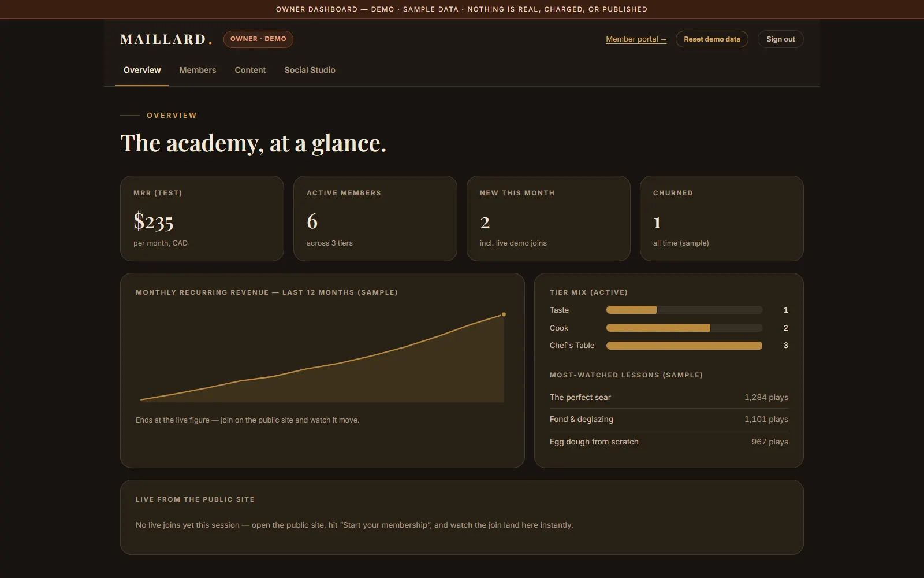Open the New This Month card
Screen dimensions: 924x578
tap(549, 218)
